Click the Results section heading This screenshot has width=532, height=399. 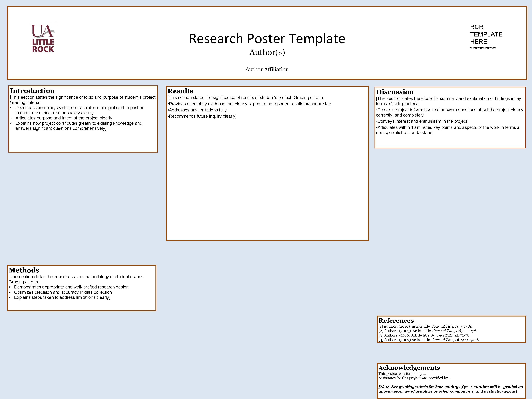coord(180,91)
